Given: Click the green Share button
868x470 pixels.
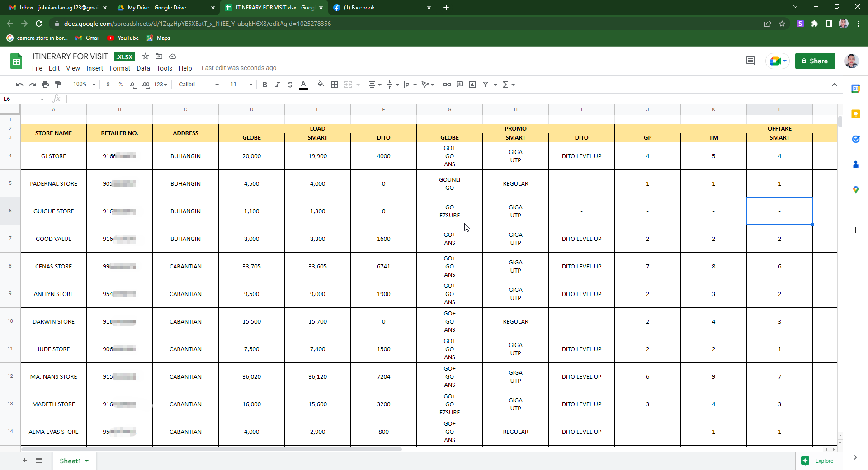Looking at the screenshot, I should click(815, 61).
